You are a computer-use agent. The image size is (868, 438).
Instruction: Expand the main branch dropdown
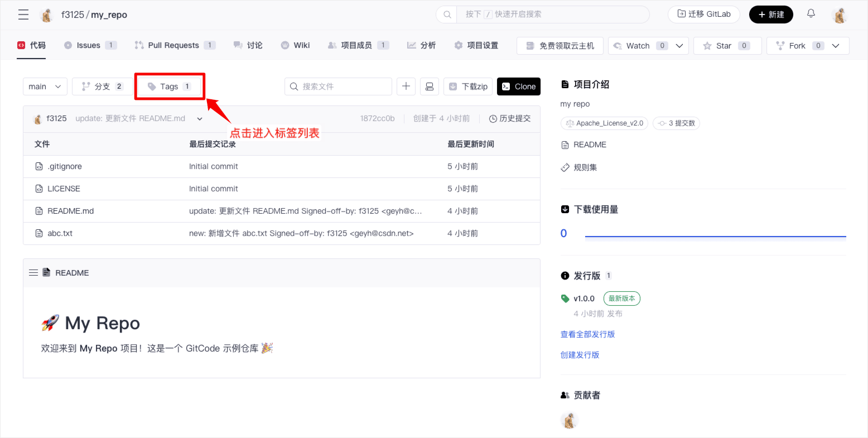coord(45,86)
